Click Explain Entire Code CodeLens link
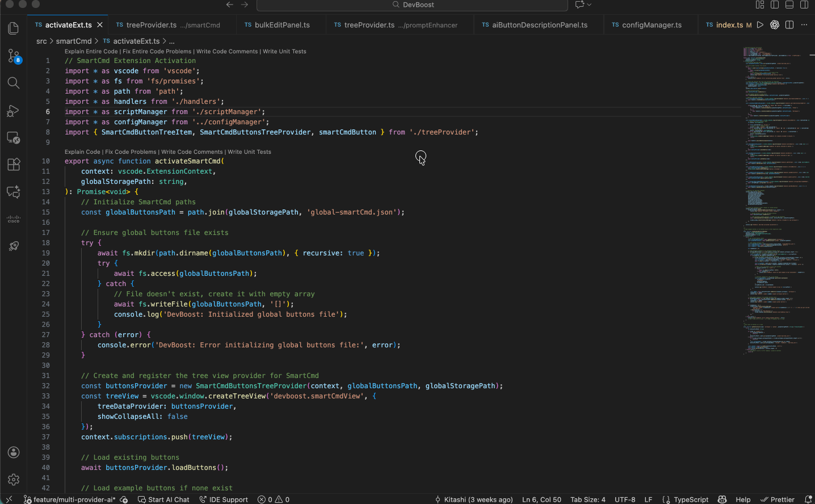 91,52
